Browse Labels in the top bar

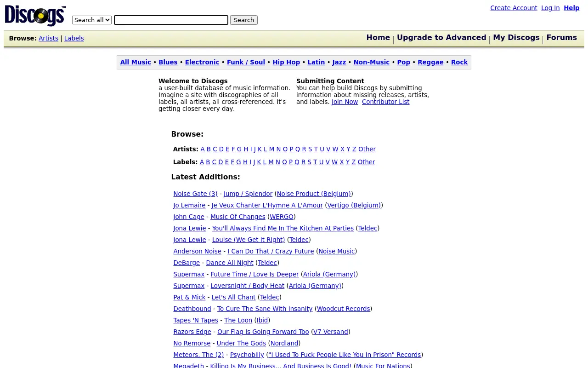(74, 38)
